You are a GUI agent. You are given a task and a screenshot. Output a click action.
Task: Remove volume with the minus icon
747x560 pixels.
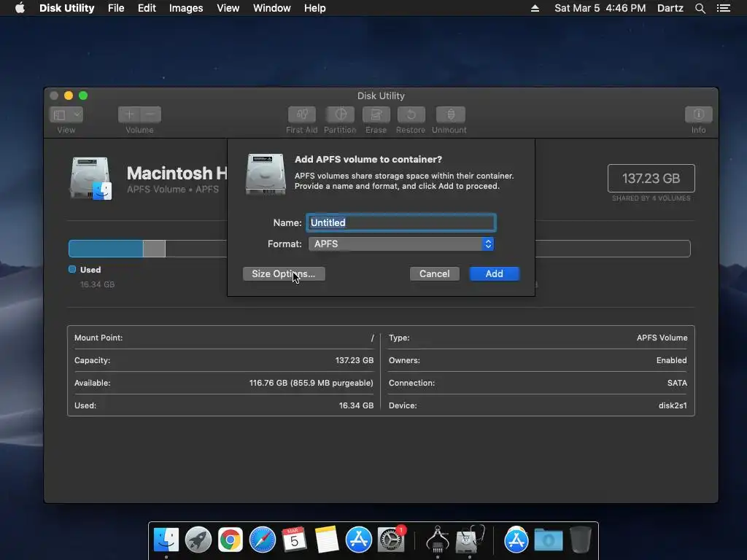coord(150,114)
